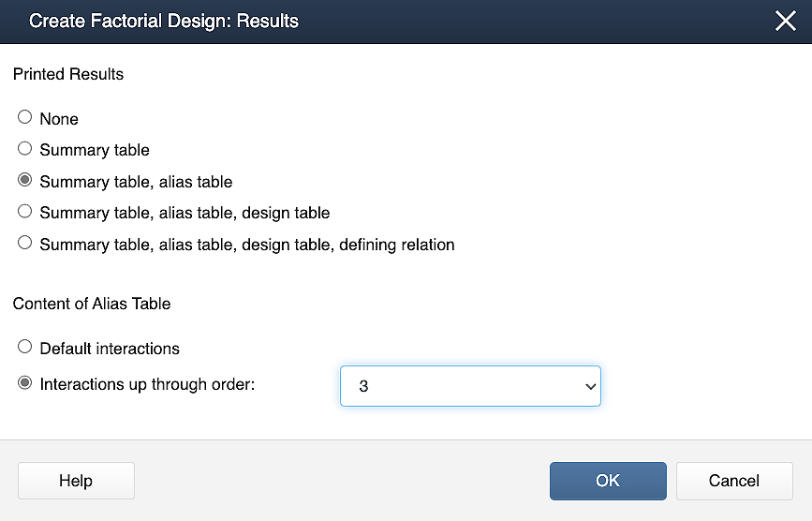Close the Create Factorial Design dialog
Viewport: 812px width, 521px height.
pyautogui.click(x=785, y=22)
